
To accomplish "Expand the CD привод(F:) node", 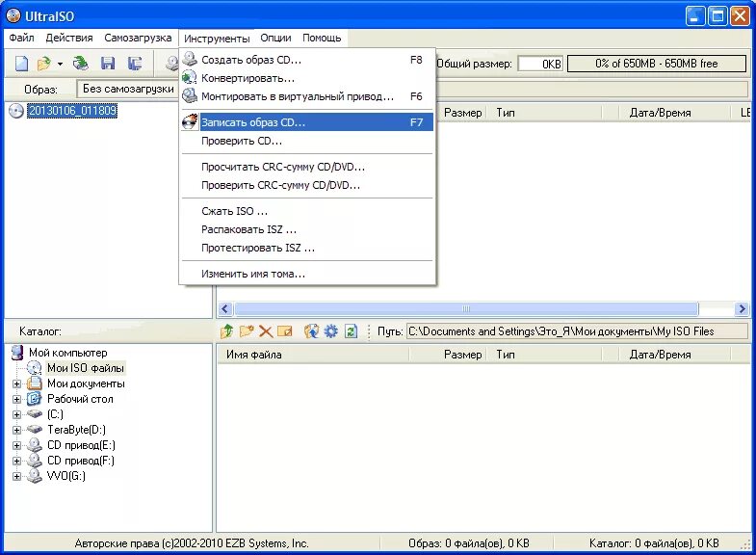I will click(17, 461).
